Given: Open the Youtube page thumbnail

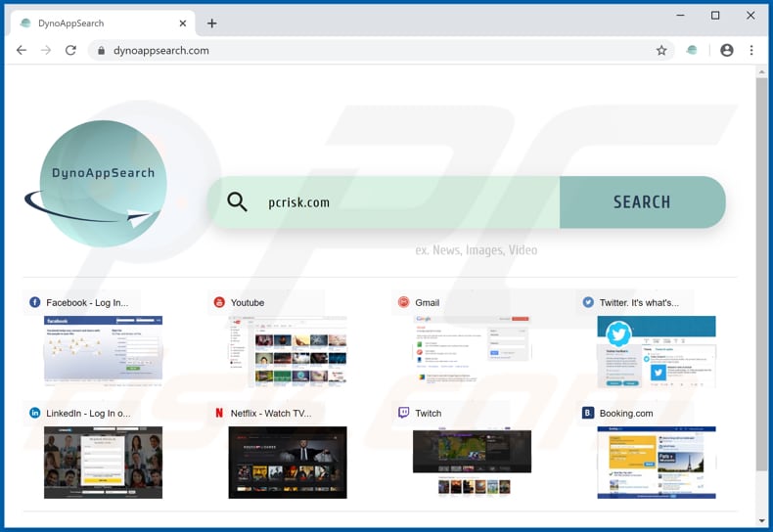Looking at the screenshot, I should (x=288, y=352).
